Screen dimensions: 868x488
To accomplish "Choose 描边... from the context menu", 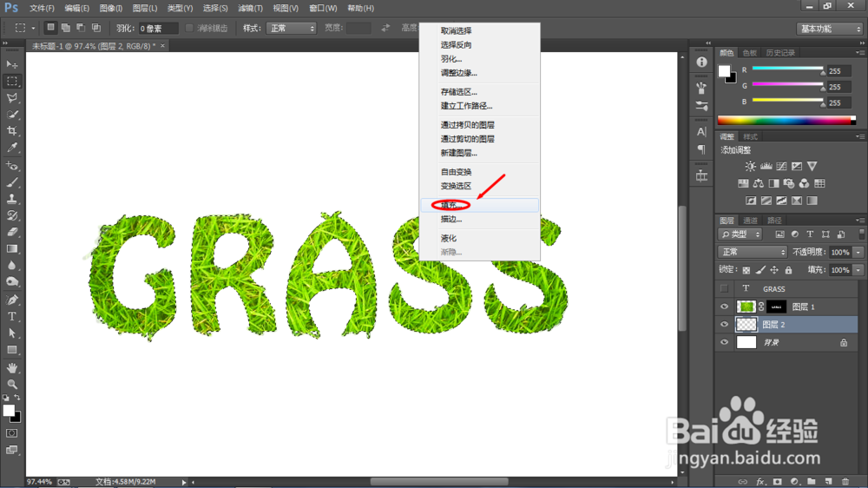I will (x=479, y=219).
